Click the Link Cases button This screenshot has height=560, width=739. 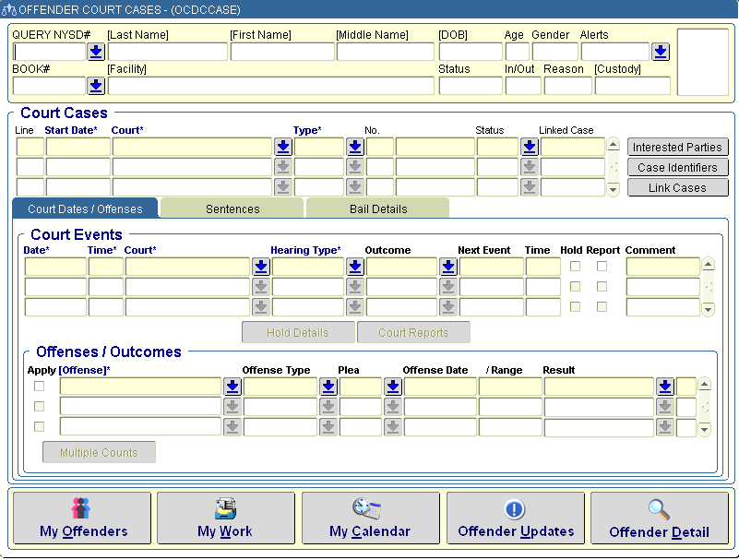pos(677,188)
